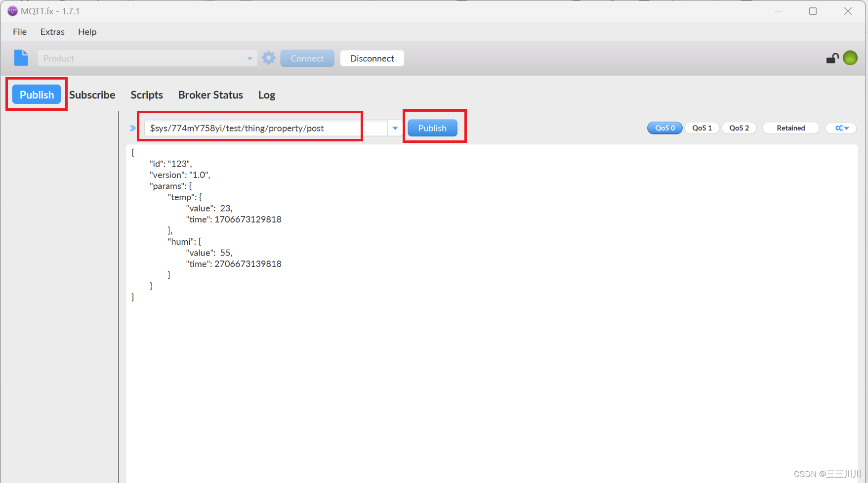The height and width of the screenshot is (483, 868).
Task: Click the "value": 55 line
Action: click(x=209, y=253)
